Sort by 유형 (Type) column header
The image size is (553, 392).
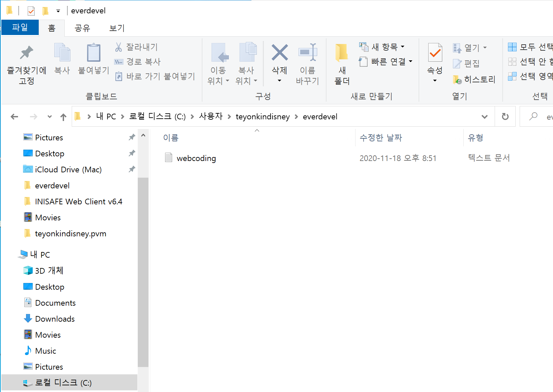[476, 138]
